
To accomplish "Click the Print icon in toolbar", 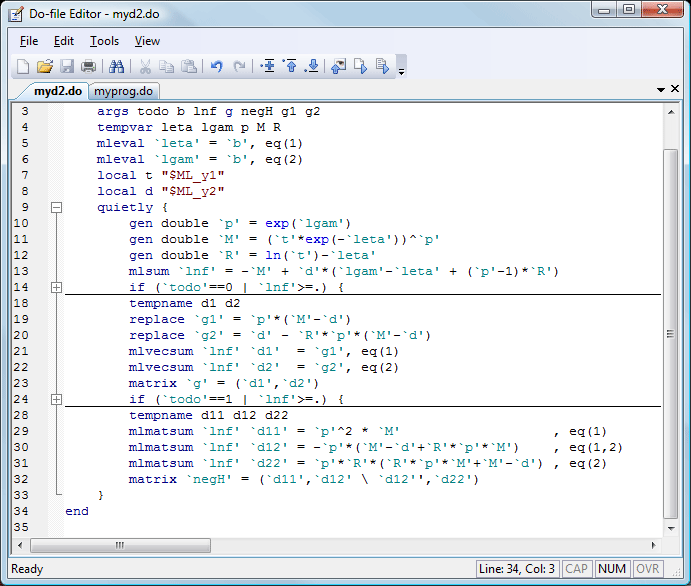I will (89, 67).
